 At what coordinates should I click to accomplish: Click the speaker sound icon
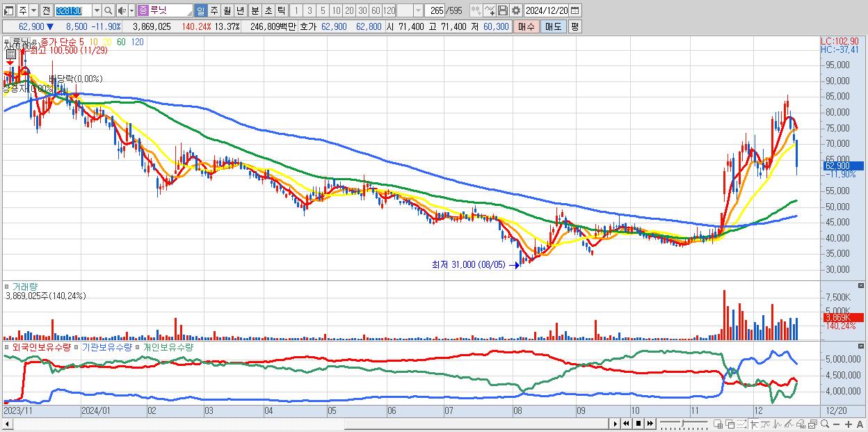pyautogui.click(x=122, y=11)
